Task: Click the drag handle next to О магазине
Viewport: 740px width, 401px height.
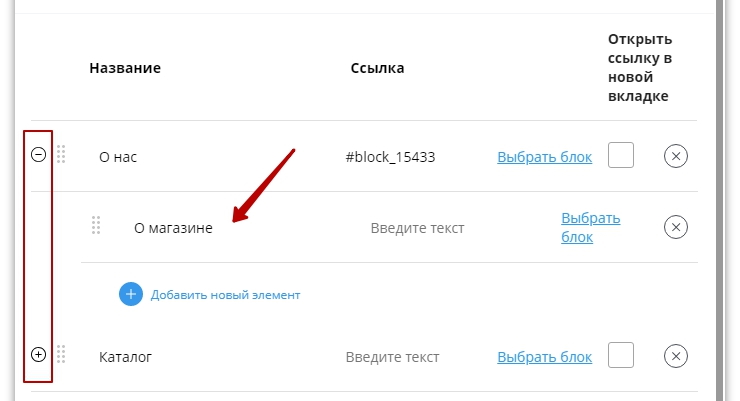Action: tap(96, 226)
